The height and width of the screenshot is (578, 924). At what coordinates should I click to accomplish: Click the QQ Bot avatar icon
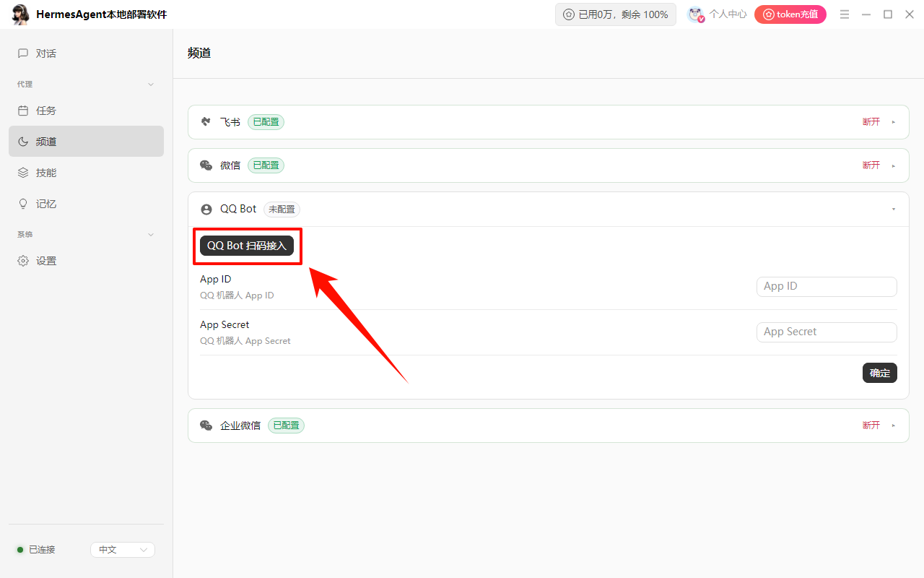pos(206,209)
